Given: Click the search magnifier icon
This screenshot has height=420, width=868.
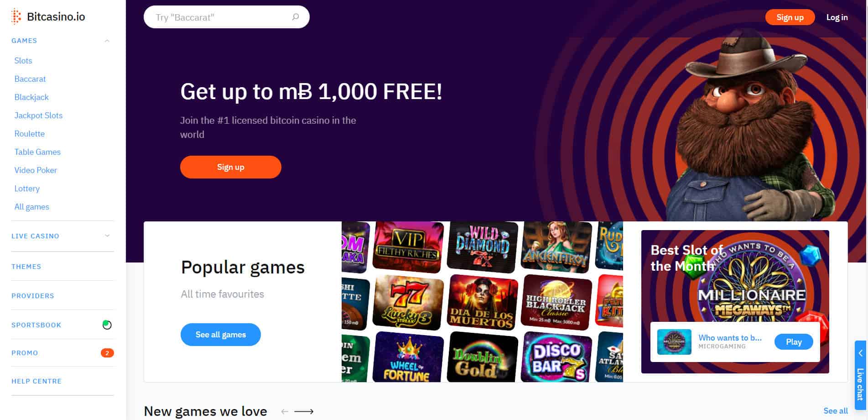Looking at the screenshot, I should click(x=296, y=17).
